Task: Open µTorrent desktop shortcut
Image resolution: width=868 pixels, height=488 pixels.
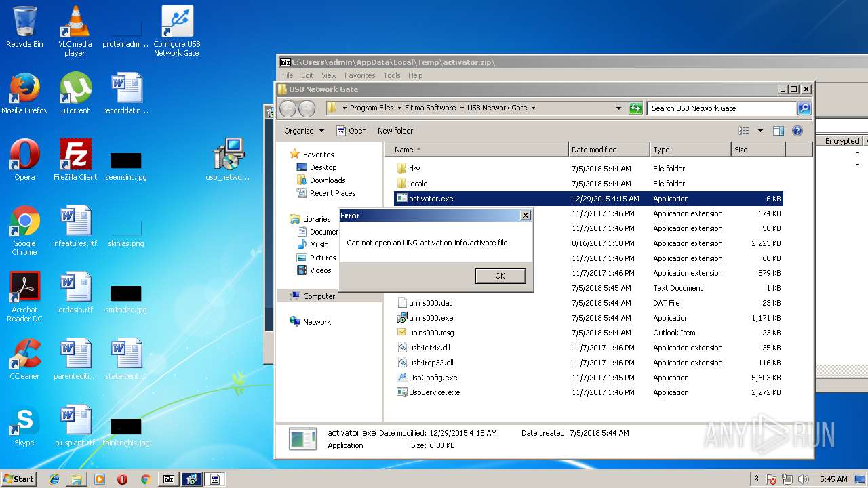Action: (75, 94)
